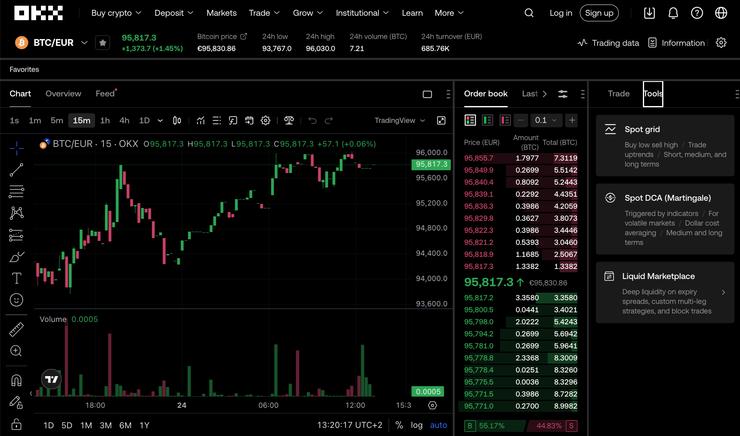Open the Learn page
Screen dimensions: 740x436
pos(412,13)
